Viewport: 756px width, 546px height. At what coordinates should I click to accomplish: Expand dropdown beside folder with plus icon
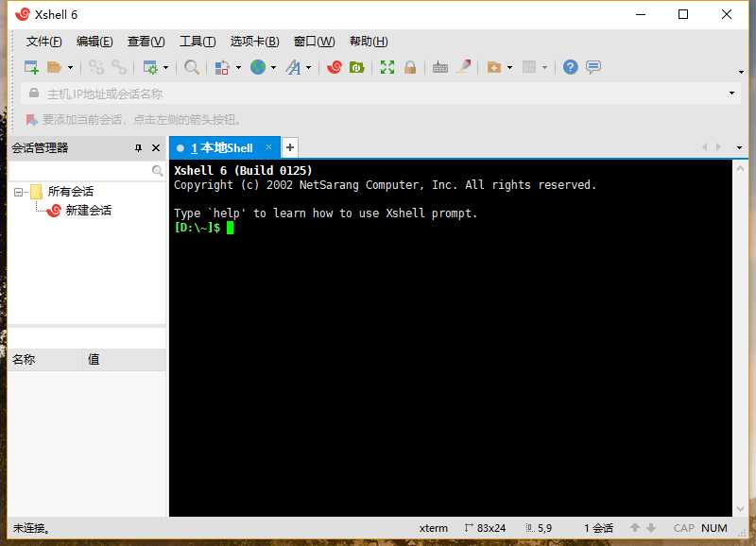(x=509, y=67)
